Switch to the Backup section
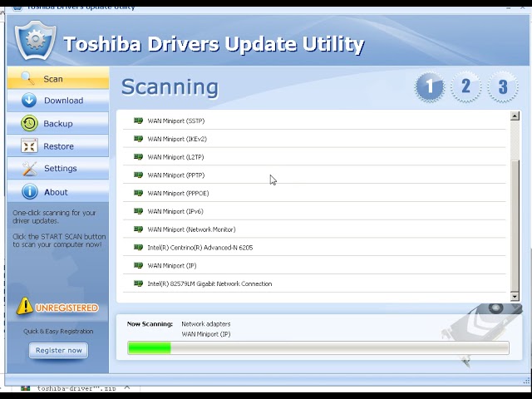532x399 pixels. (58, 123)
